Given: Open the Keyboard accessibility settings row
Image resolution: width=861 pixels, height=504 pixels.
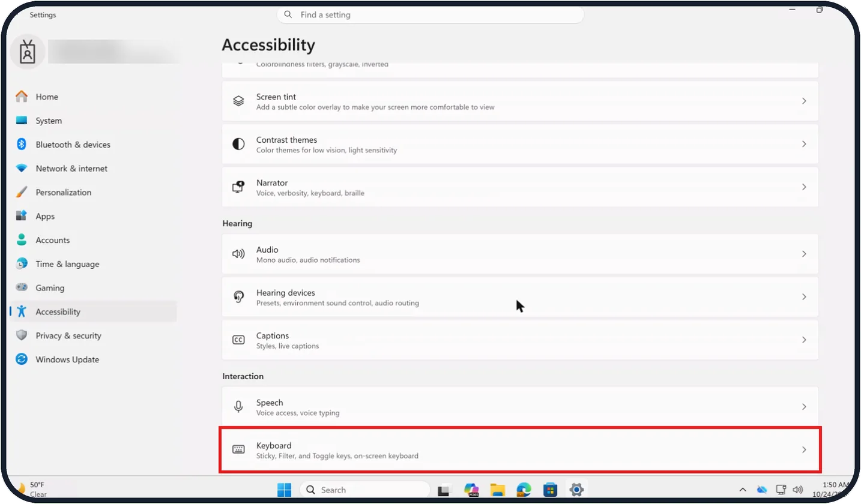Looking at the screenshot, I should click(520, 449).
